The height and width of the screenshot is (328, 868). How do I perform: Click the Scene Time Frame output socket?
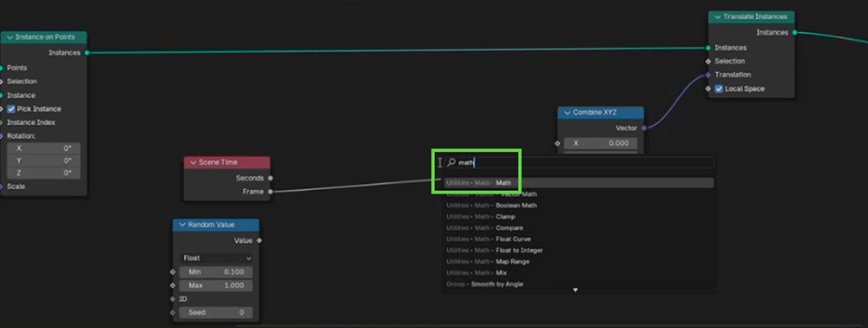[270, 192]
